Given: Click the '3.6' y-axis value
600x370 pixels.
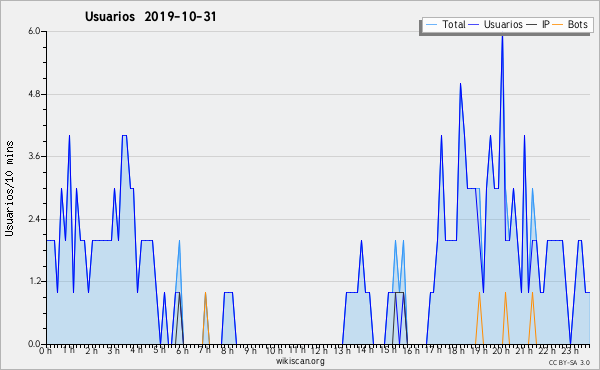Looking at the screenshot, I should point(34,156).
